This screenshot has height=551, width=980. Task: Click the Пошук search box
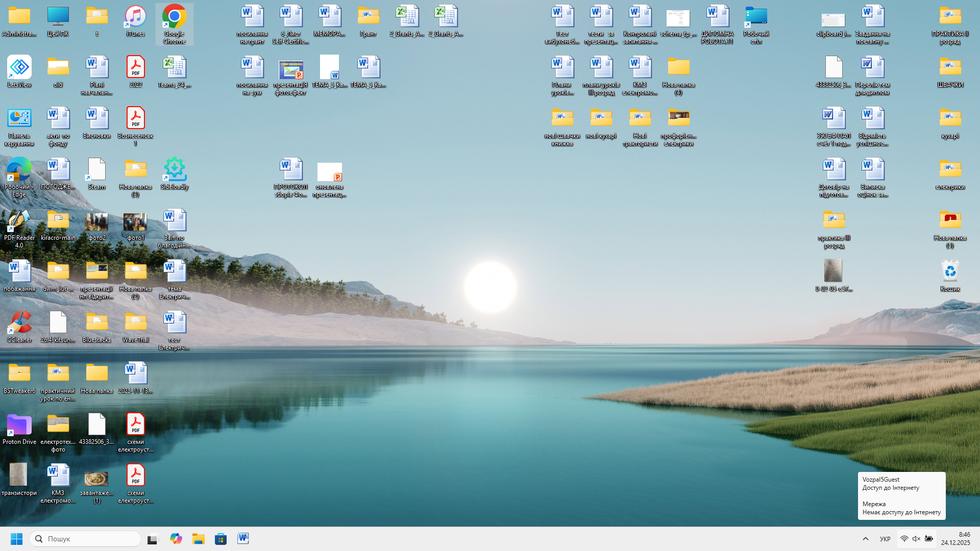point(85,539)
